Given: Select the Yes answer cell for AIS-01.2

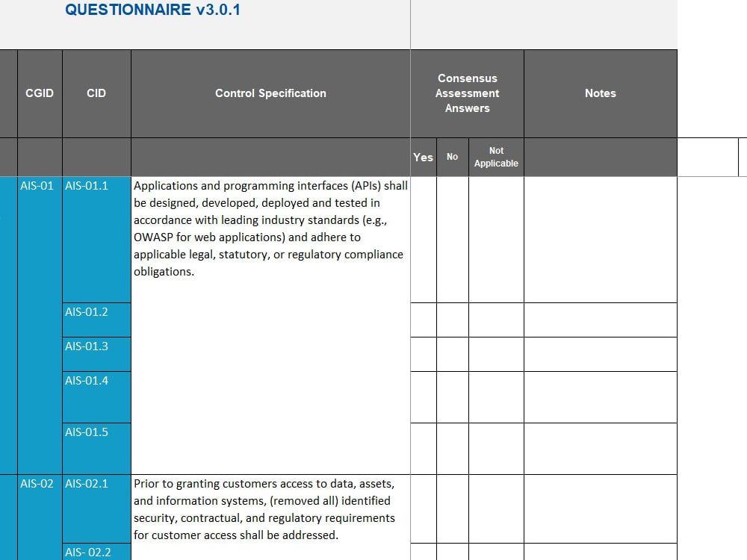Looking at the screenshot, I should 423,320.
